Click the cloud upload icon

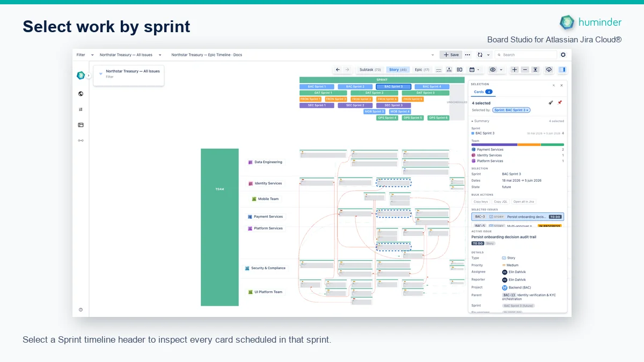tap(548, 70)
